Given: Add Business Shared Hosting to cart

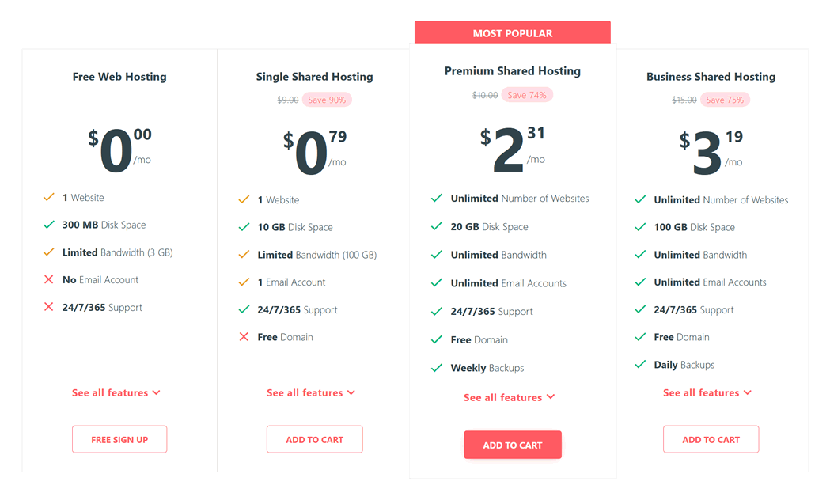Looking at the screenshot, I should point(711,439).
